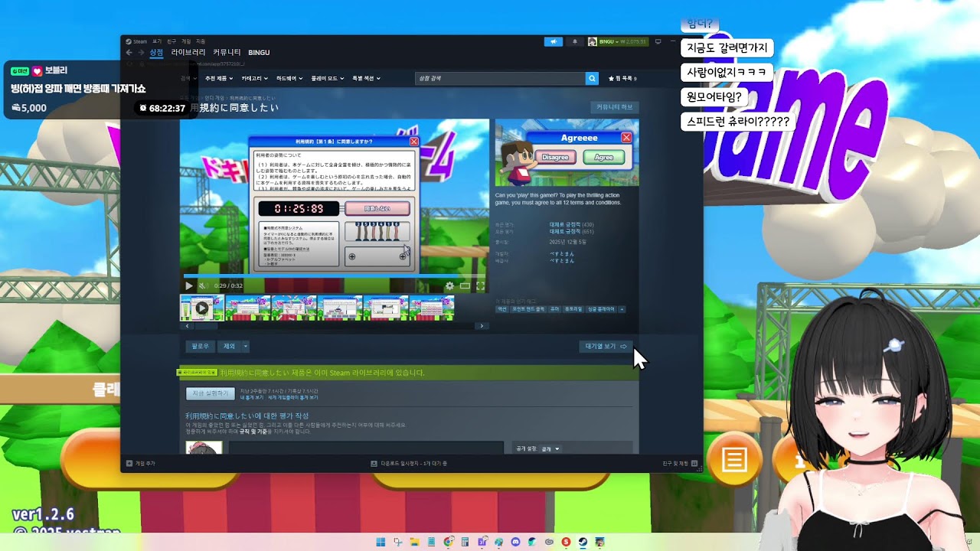Screen dimensions: 980x551
Task: Close the trailer's terms dialog X button
Action: click(414, 142)
